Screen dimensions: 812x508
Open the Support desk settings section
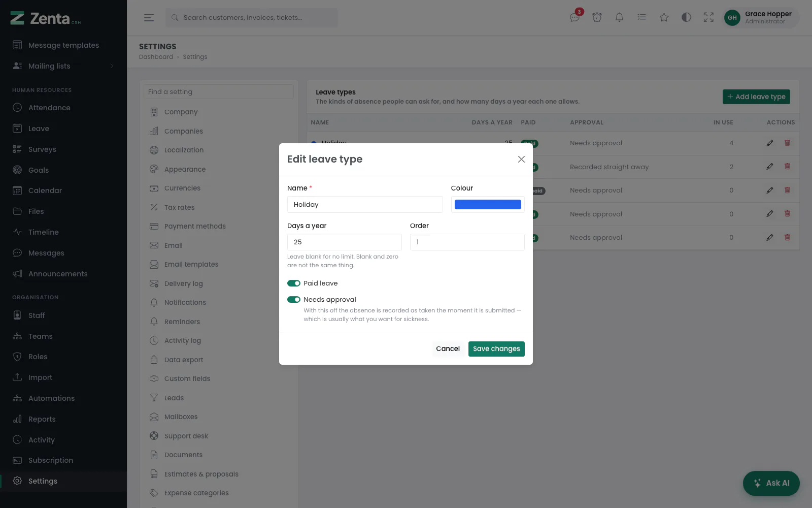[x=218, y=436]
